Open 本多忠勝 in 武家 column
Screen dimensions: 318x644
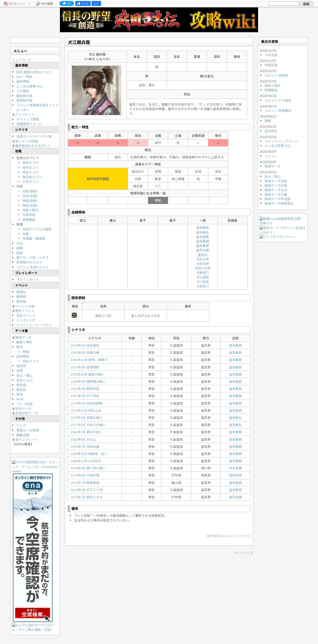click(x=235, y=468)
